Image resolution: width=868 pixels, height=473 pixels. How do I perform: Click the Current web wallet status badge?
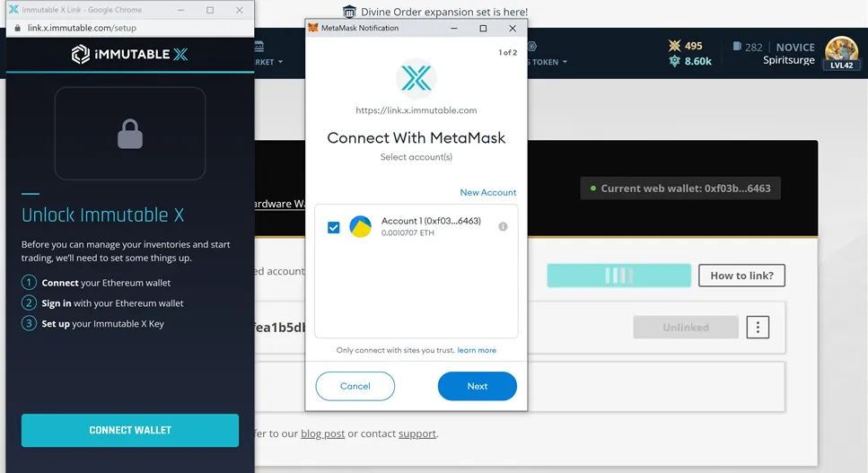[680, 188]
